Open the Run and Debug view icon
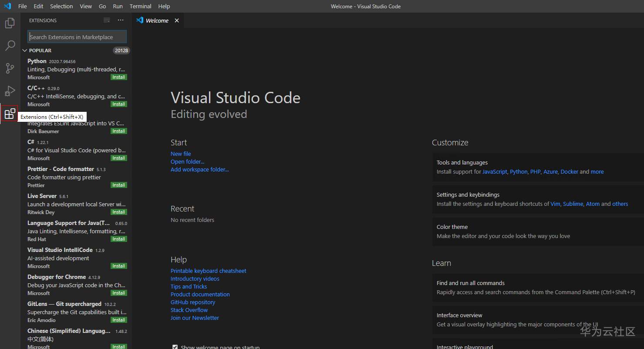Image resolution: width=644 pixels, height=349 pixels. 10,91
